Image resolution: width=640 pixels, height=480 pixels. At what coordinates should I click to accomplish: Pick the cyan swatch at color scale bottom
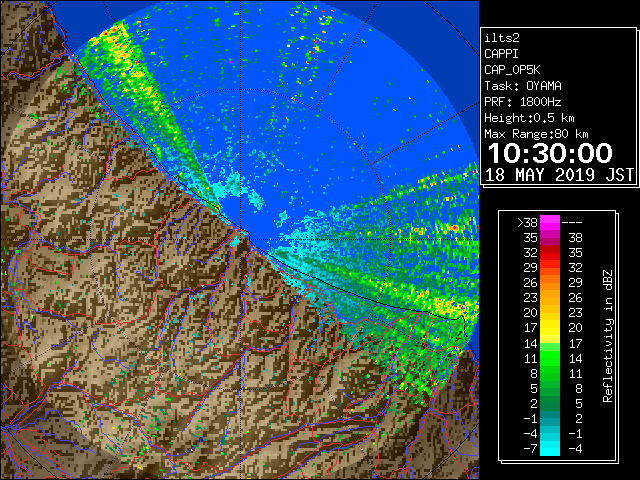pyautogui.click(x=550, y=449)
